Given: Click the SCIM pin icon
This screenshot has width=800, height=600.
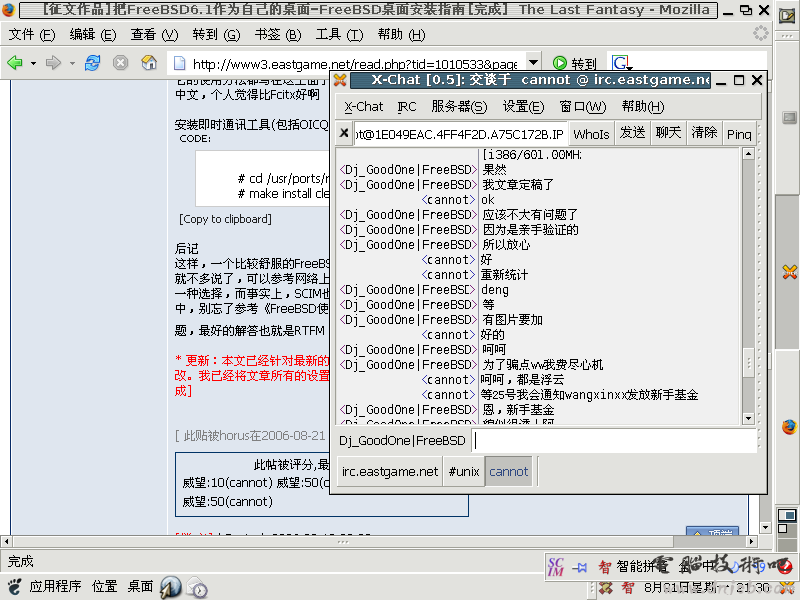Looking at the screenshot, I should coord(580,567).
